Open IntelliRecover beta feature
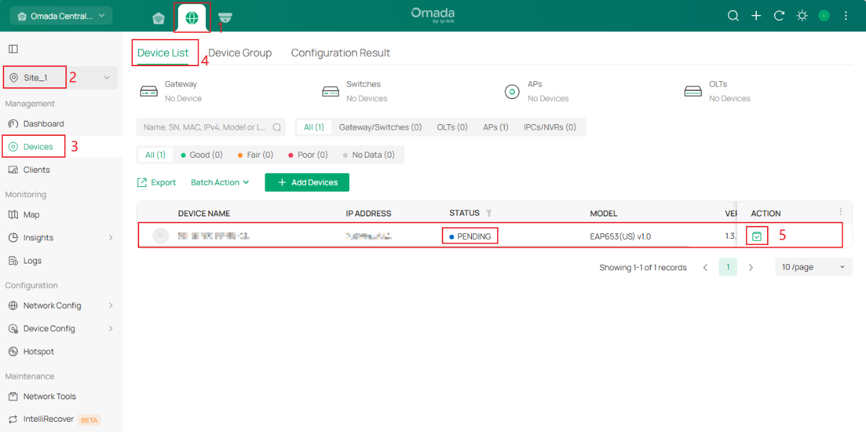Screen dimensions: 866x432 click(54, 419)
